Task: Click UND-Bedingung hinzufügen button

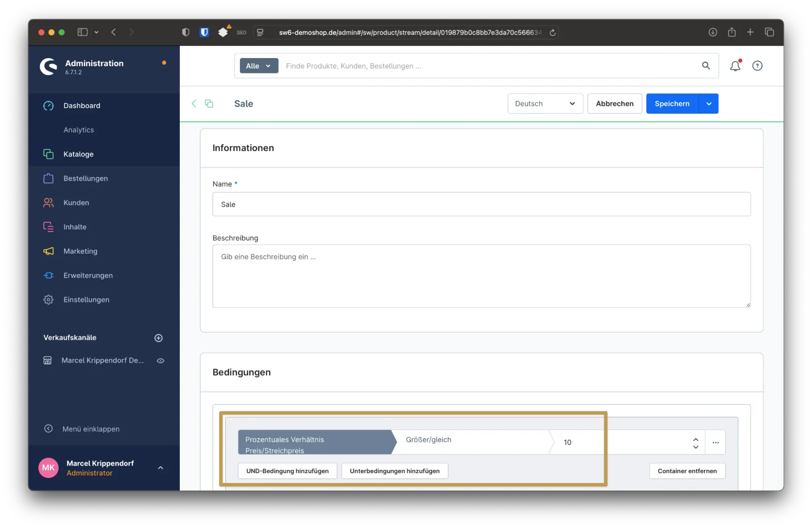Action: [287, 471]
